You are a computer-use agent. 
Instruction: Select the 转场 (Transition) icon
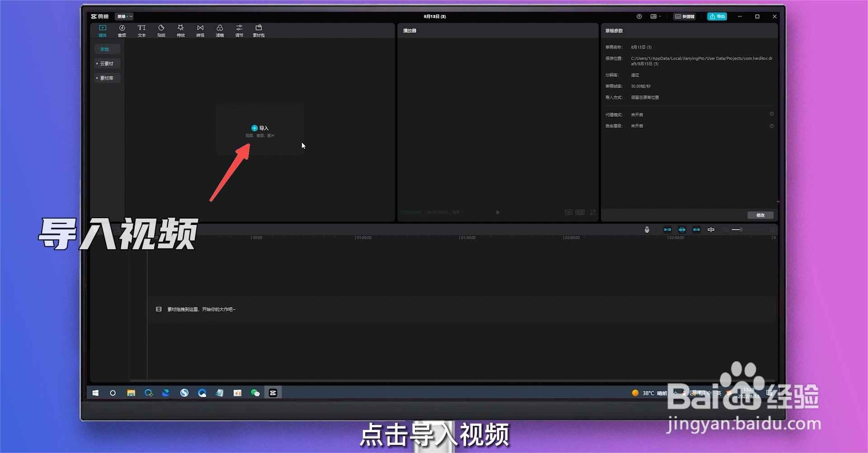tap(200, 30)
